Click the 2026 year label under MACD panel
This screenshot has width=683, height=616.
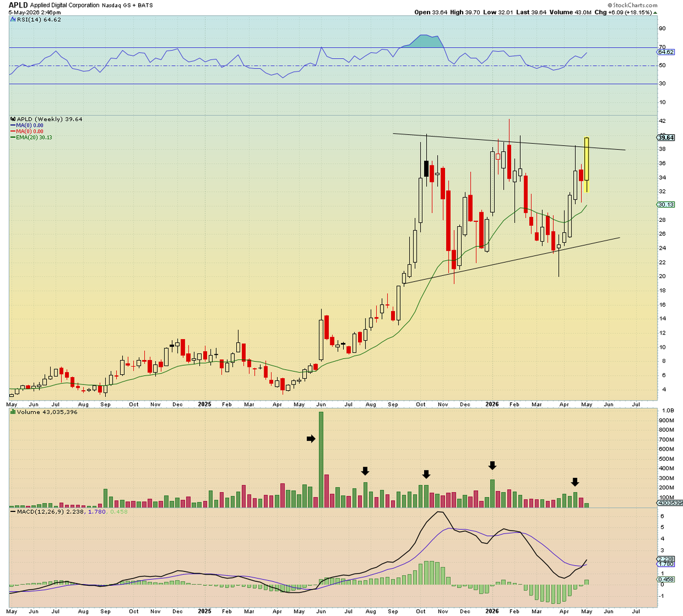pyautogui.click(x=492, y=611)
